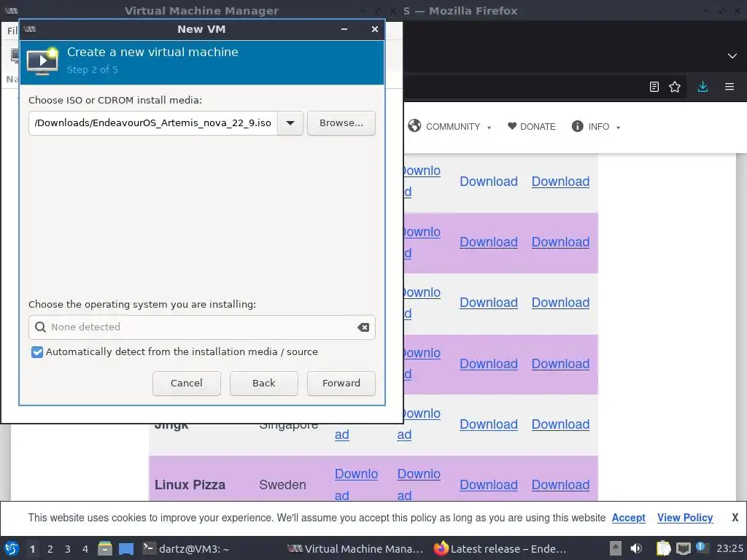Switch to workspace 3 in the taskbar

click(68, 549)
